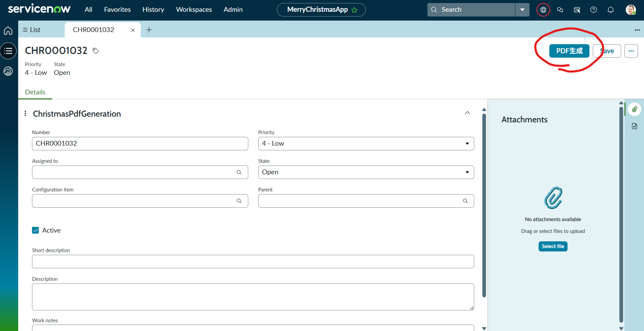This screenshot has height=331, width=644.
Task: Show notifications bell
Action: coord(611,10)
